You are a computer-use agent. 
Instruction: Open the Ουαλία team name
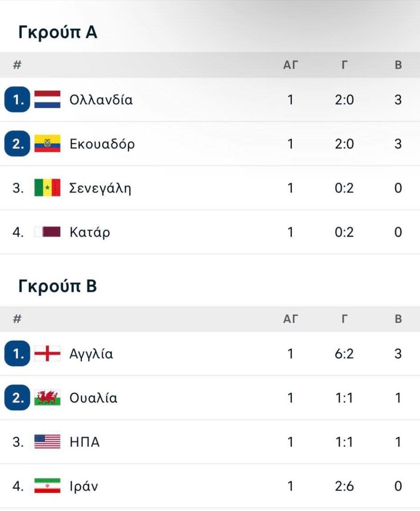[x=93, y=398]
